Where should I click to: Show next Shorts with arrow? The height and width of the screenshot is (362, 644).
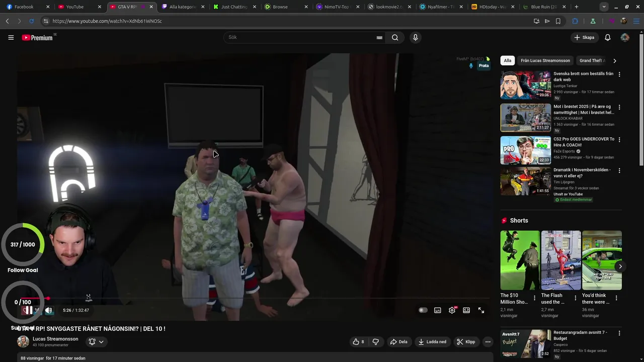(620, 266)
